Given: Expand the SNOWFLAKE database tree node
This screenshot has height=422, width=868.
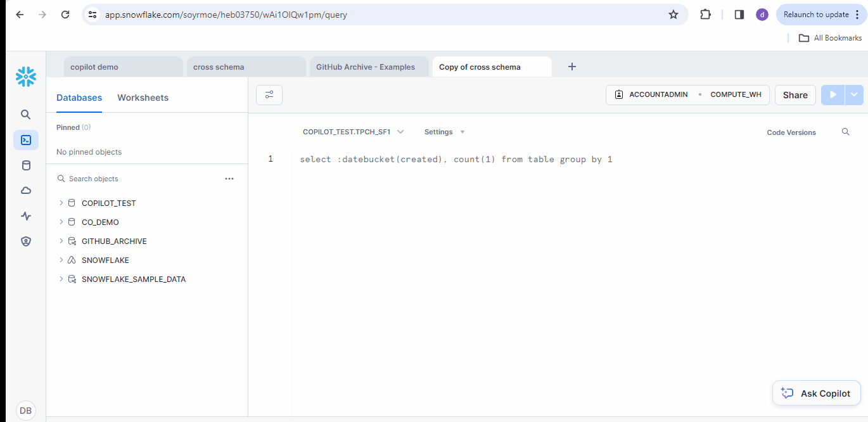Looking at the screenshot, I should [x=61, y=260].
